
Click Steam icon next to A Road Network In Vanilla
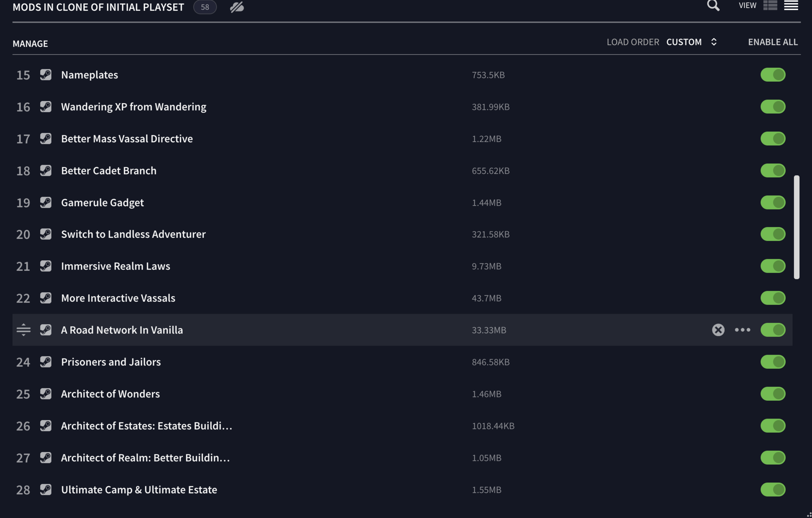click(x=46, y=330)
